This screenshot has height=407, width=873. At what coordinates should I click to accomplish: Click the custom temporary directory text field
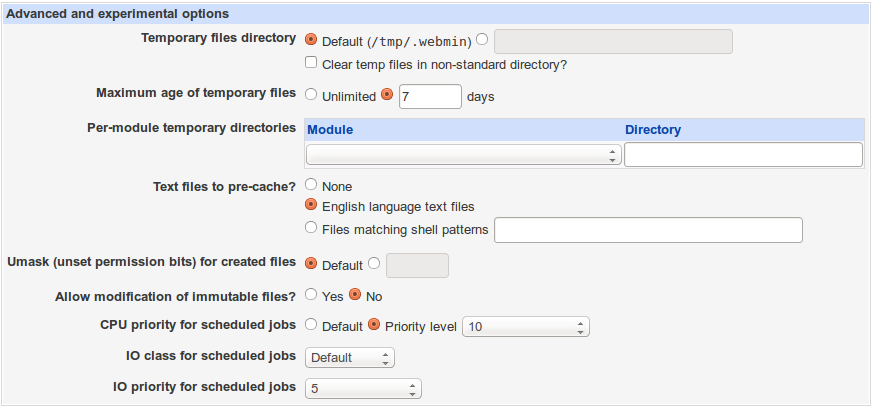pos(613,42)
